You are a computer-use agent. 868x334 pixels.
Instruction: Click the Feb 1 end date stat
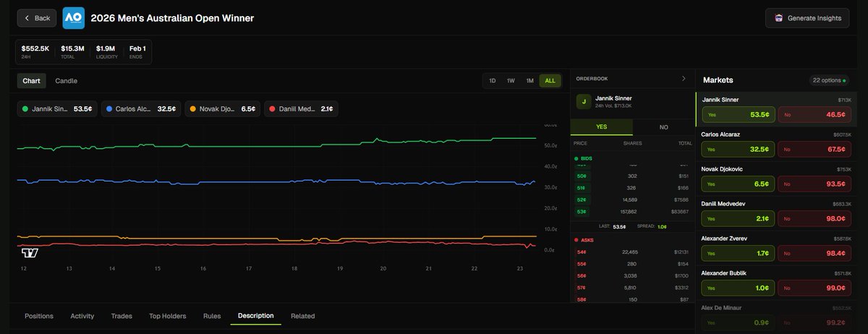click(137, 51)
